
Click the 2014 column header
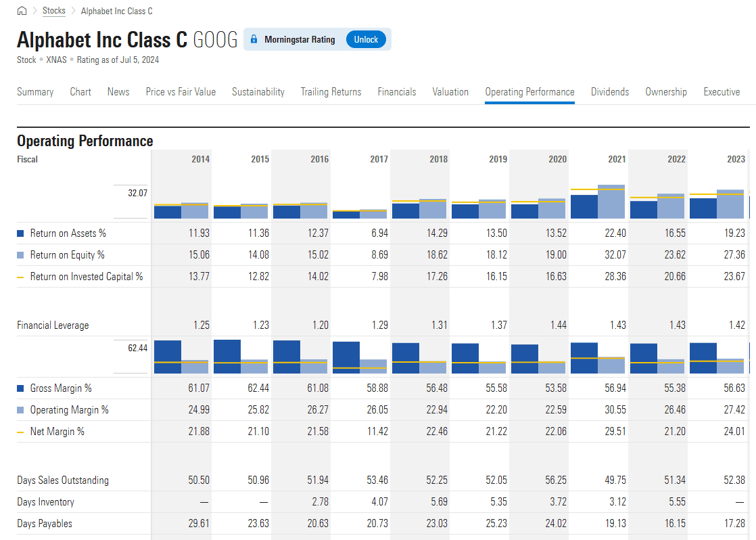pyautogui.click(x=201, y=159)
